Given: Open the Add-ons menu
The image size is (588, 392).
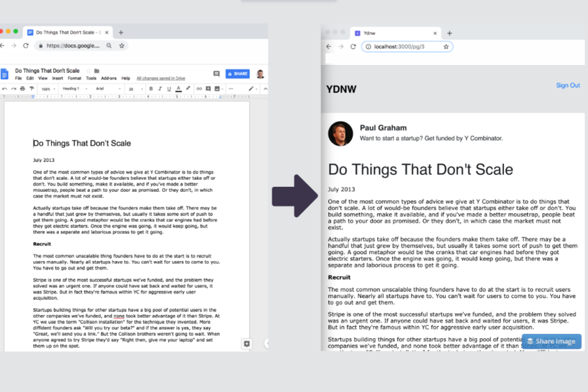Looking at the screenshot, I should click(x=108, y=78).
